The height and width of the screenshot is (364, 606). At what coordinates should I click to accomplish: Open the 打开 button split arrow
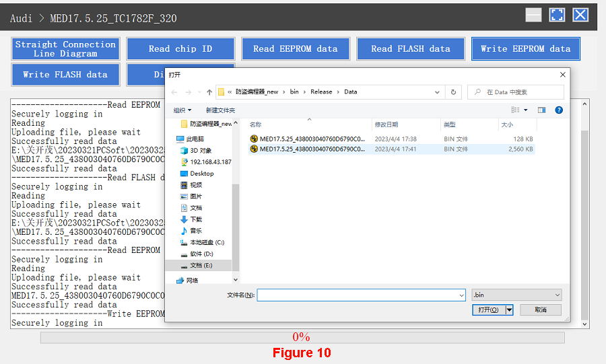click(x=510, y=310)
